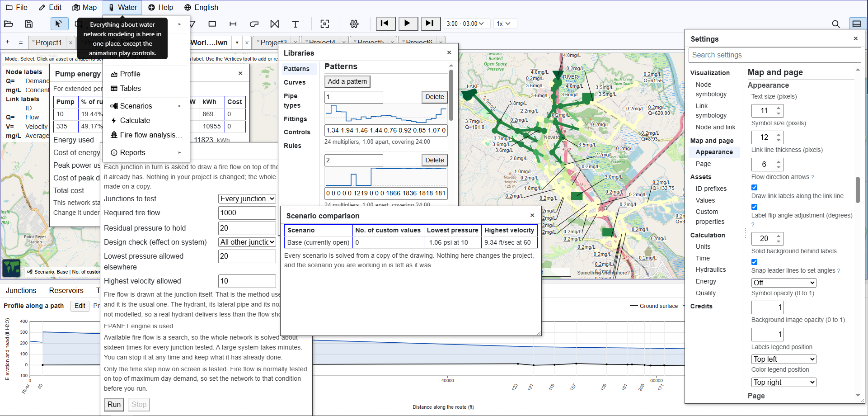868x416 pixels.
Task: Toggle the Flow direction arrows checkbox
Action: (x=755, y=187)
